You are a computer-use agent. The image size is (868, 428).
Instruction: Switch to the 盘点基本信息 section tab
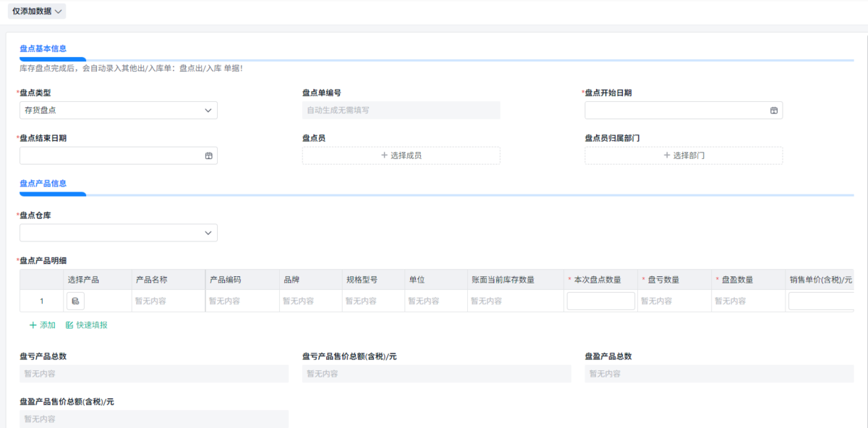click(43, 48)
